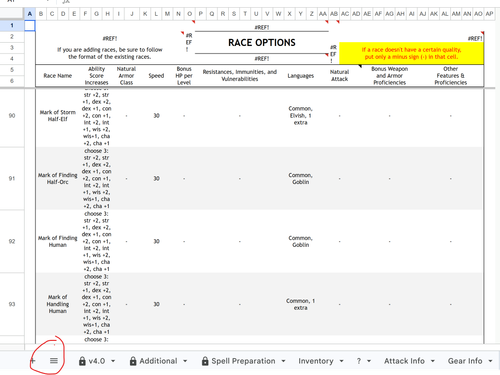Open the all sheets list menu icon

point(54,360)
